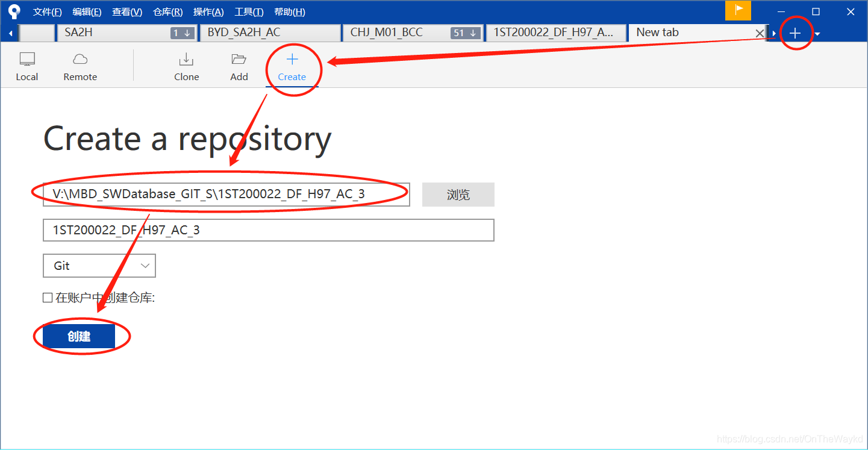Toggle the 在账户中创建仓库 checkbox

click(x=48, y=298)
